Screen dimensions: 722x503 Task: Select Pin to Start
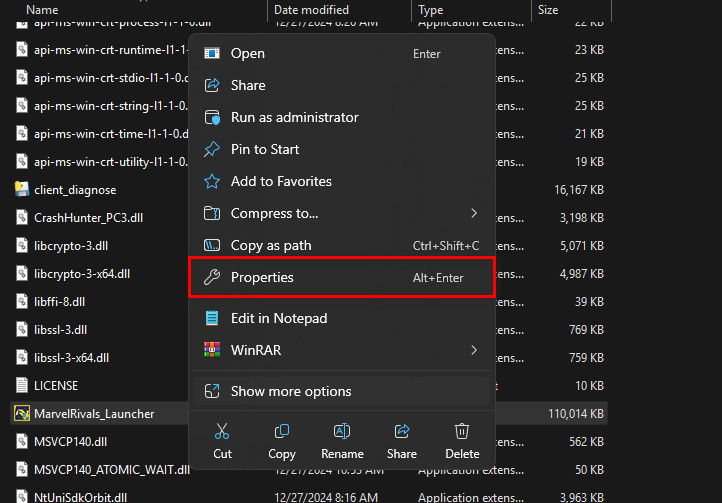click(342, 149)
